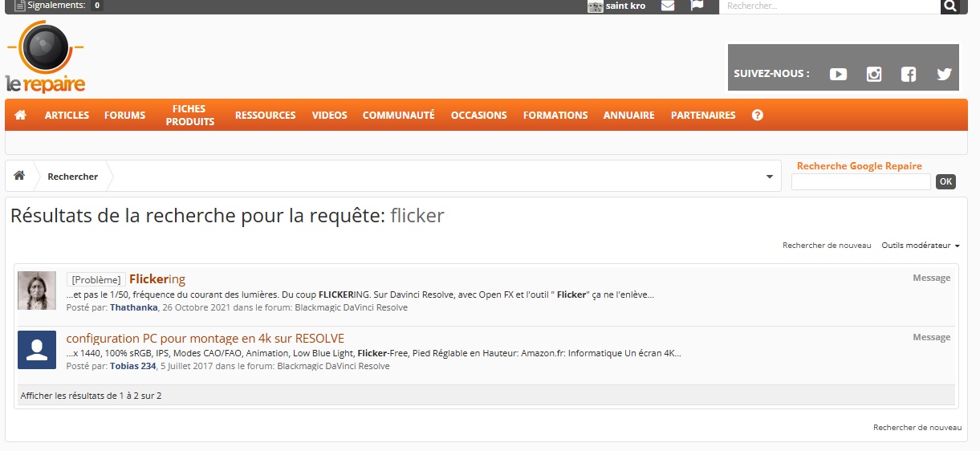Open the YouTube social icon
The height and width of the screenshot is (451, 980).
pyautogui.click(x=838, y=74)
